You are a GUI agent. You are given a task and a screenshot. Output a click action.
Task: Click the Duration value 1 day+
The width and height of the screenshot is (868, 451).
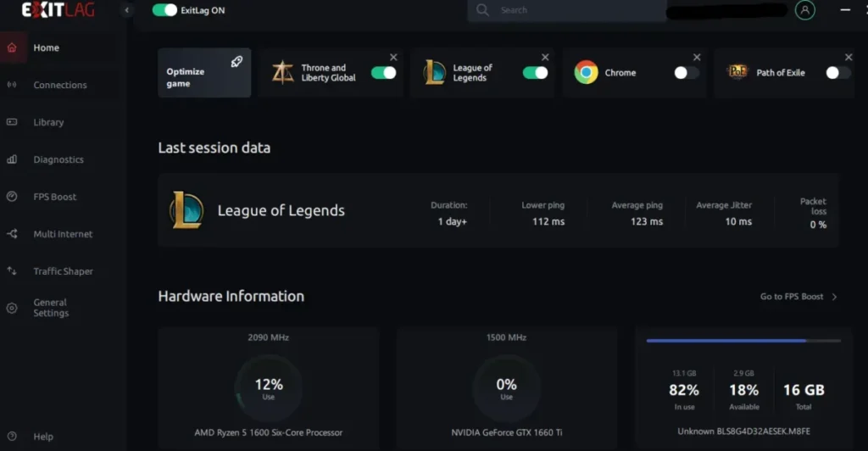453,221
